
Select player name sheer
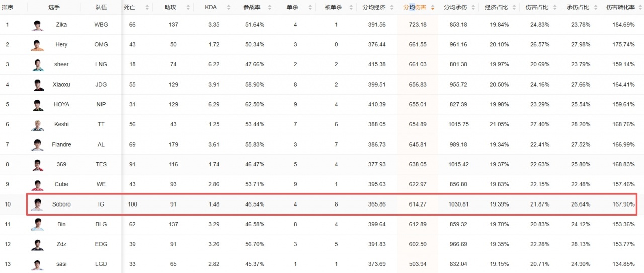[61, 64]
